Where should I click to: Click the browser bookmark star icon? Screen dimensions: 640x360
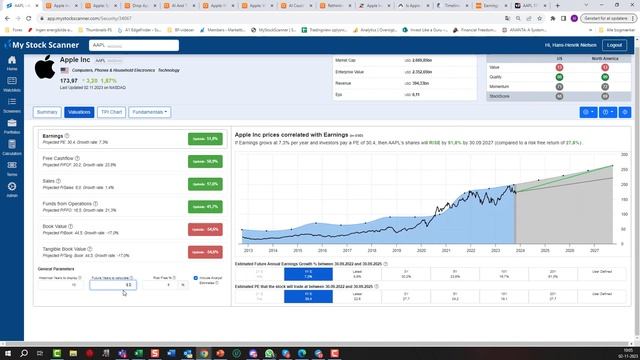(540, 18)
